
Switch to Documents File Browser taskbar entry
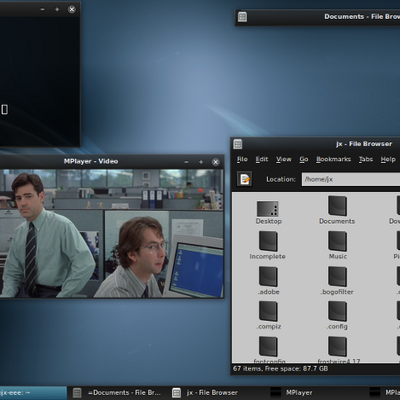118,393
